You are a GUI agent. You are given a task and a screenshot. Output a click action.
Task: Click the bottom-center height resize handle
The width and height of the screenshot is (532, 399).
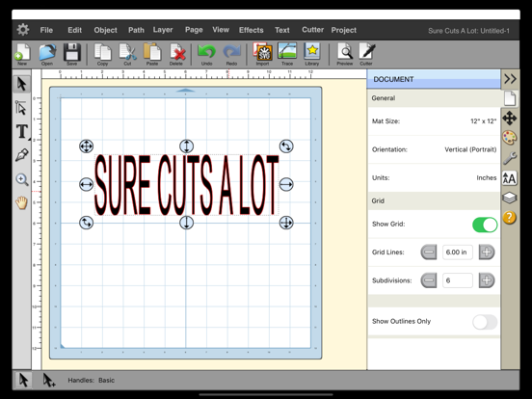186,223
